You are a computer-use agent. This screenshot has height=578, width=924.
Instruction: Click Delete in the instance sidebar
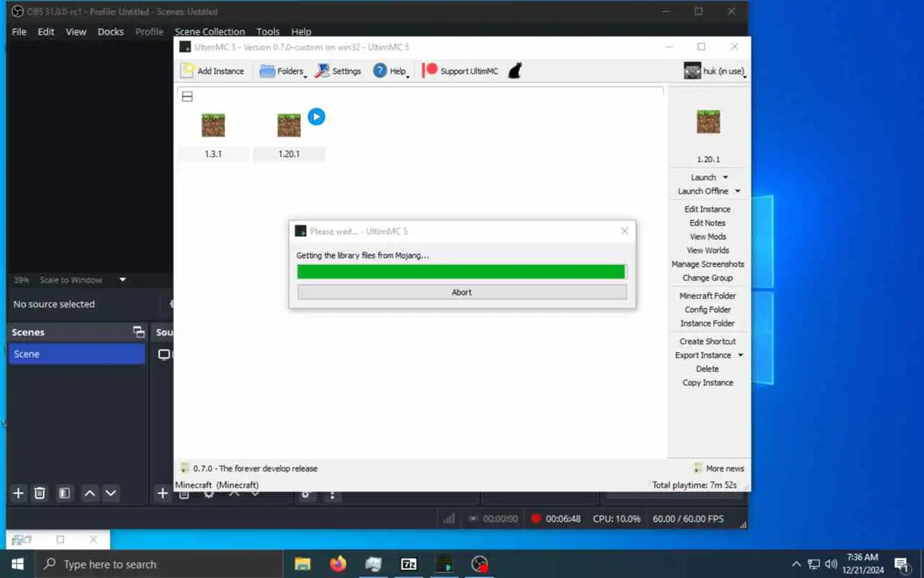[x=707, y=368]
